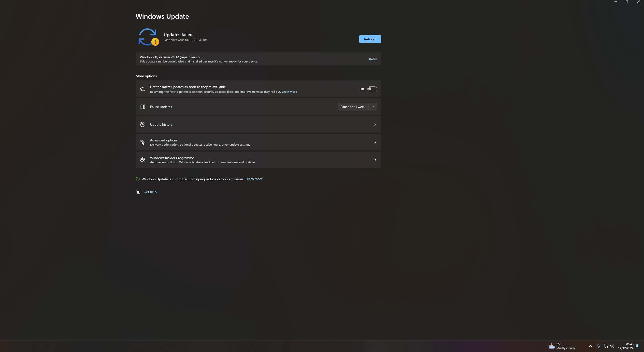Click the green leaf carbon emissions icon
This screenshot has width=644, height=352.
pos(138,179)
